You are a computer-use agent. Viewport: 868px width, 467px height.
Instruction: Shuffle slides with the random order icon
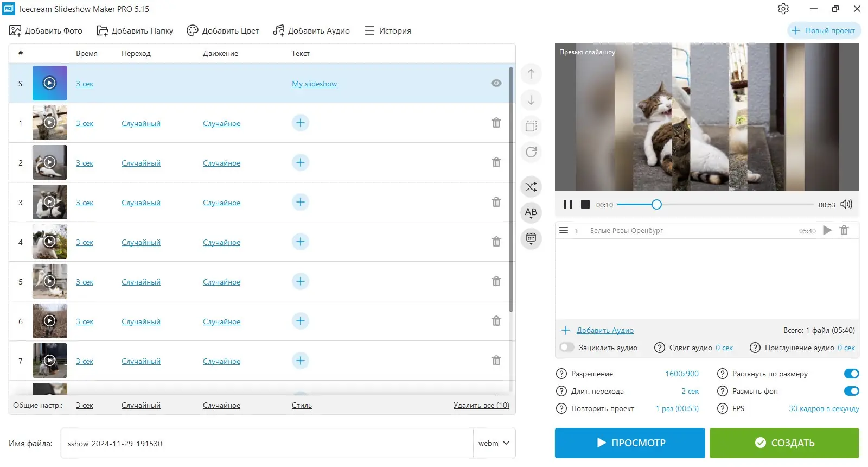click(x=531, y=187)
